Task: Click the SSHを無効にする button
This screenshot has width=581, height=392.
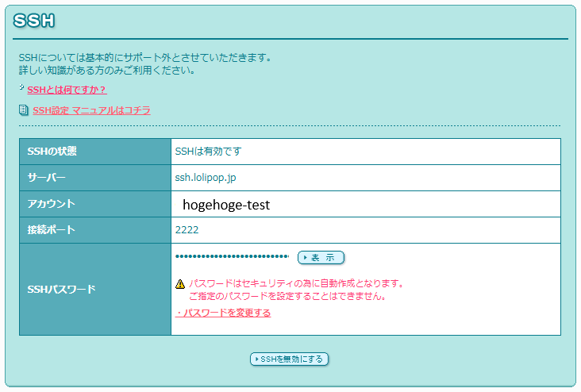Action: click(289, 359)
